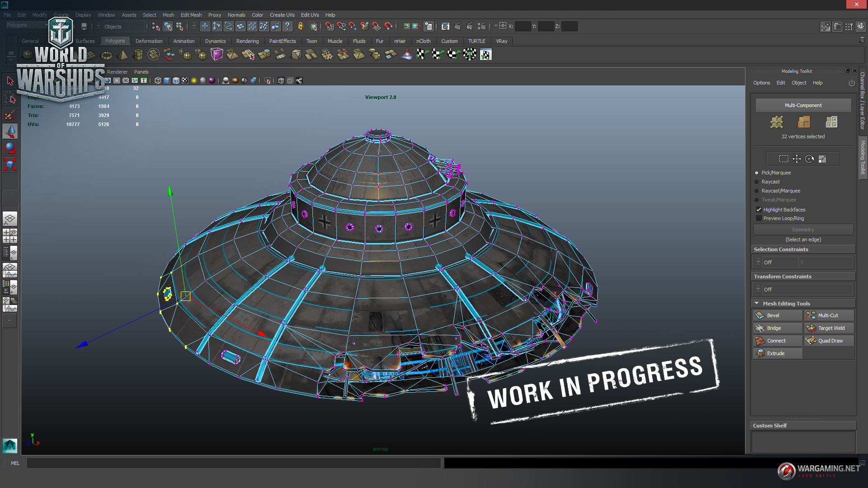Activate the Move tool cone icon
The width and height of the screenshot is (868, 488).
pyautogui.click(x=10, y=131)
